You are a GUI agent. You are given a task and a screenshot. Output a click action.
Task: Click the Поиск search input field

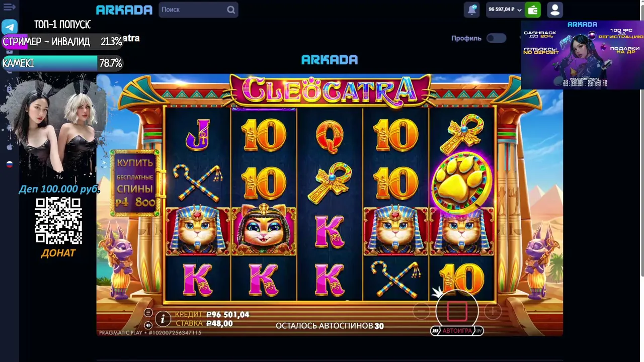tap(192, 10)
